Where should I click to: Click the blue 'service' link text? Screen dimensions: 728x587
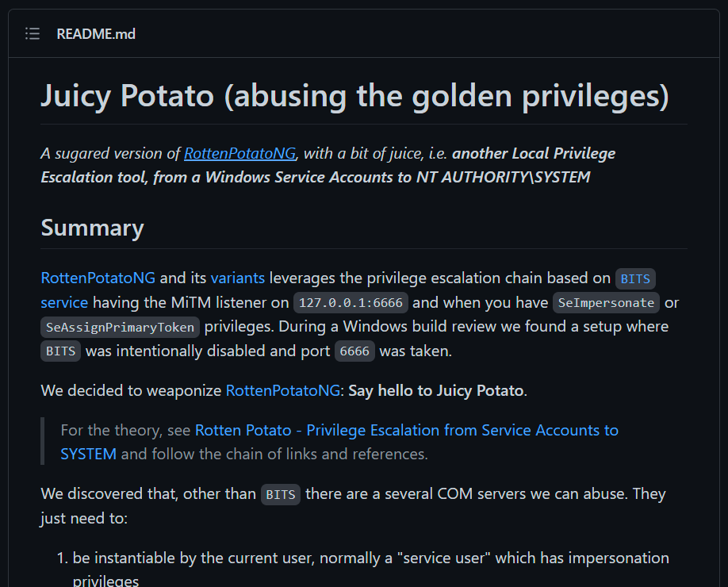coord(64,302)
